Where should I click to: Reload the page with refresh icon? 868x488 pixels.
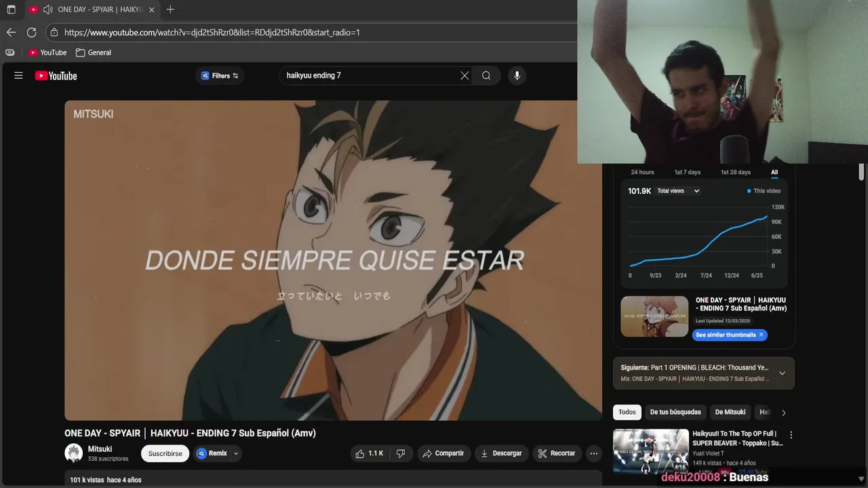coord(31,33)
